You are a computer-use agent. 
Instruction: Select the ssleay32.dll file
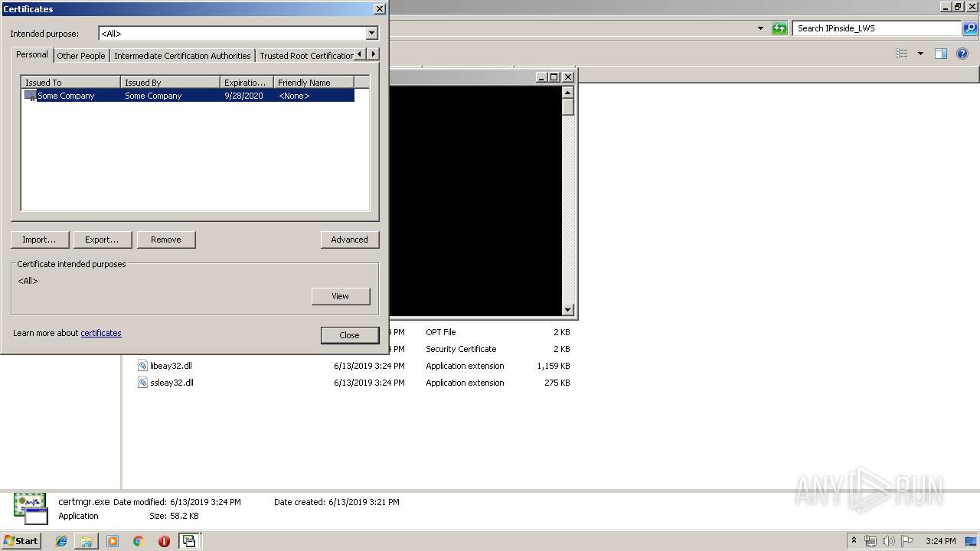click(171, 383)
